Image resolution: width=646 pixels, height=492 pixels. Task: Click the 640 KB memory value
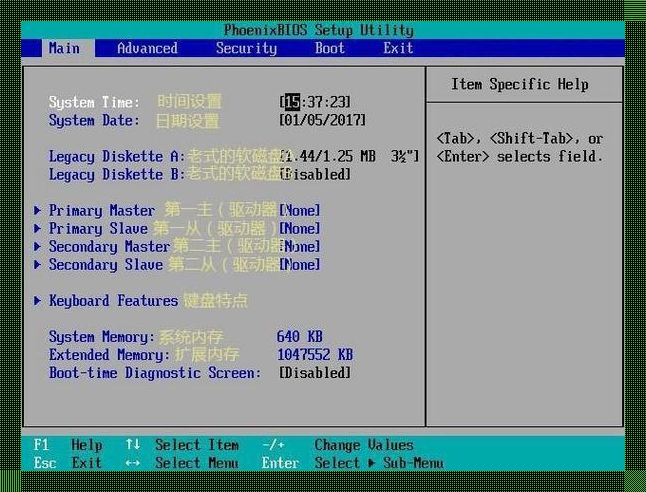click(300, 337)
